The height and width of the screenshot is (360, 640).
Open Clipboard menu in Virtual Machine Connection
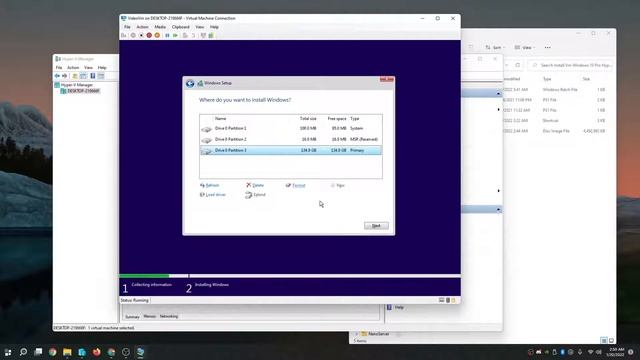click(x=180, y=27)
